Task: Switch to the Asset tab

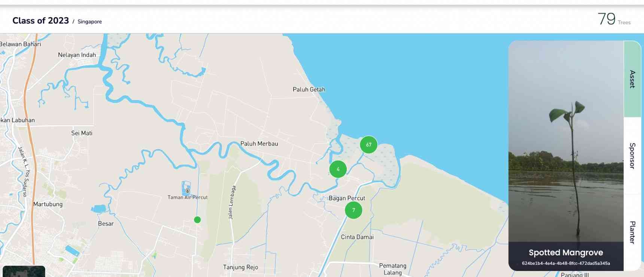Action: pos(632,79)
